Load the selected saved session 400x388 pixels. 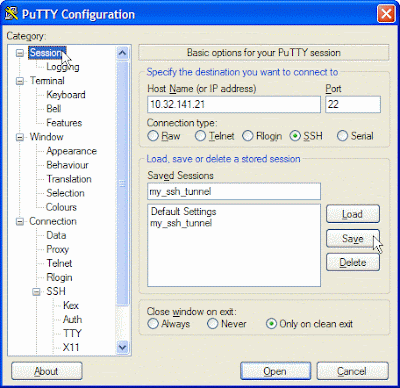point(353,214)
